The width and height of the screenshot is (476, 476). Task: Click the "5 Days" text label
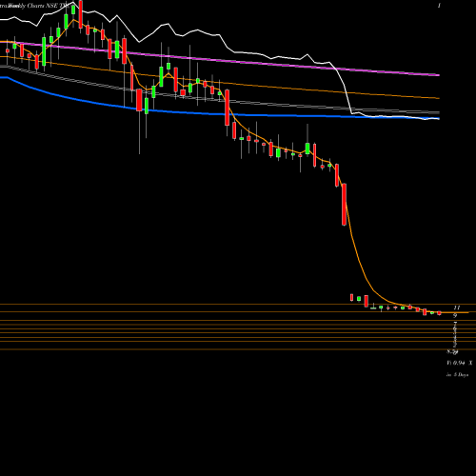click(x=461, y=375)
